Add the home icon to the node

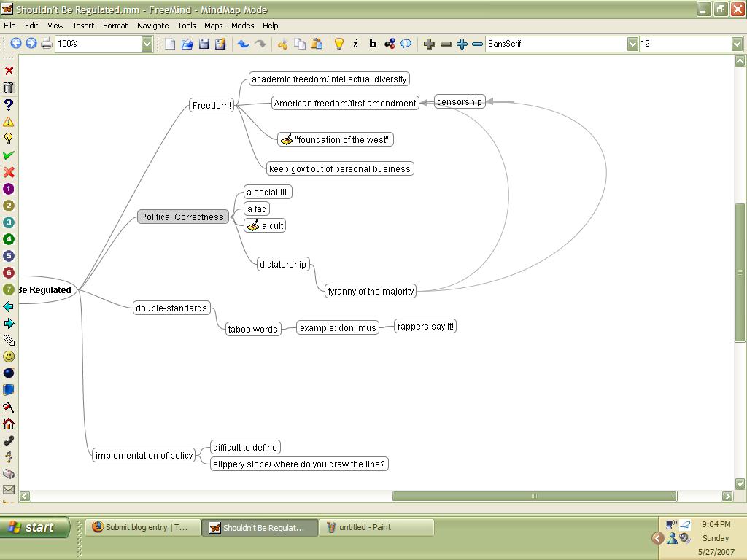9,424
